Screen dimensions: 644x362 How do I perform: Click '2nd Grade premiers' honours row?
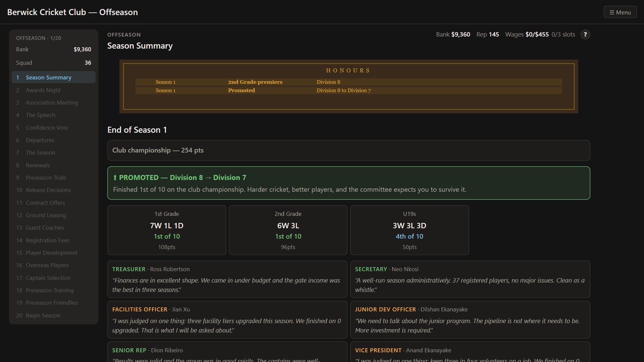(x=348, y=82)
